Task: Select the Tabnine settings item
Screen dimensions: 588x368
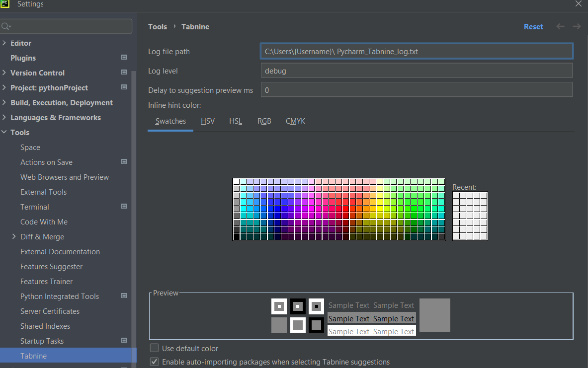Action: [68, 356]
